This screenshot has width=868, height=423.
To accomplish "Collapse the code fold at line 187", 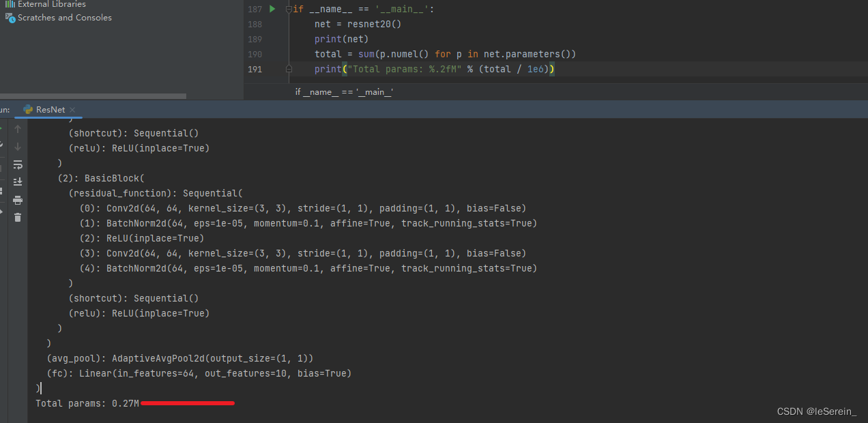I will click(x=289, y=10).
